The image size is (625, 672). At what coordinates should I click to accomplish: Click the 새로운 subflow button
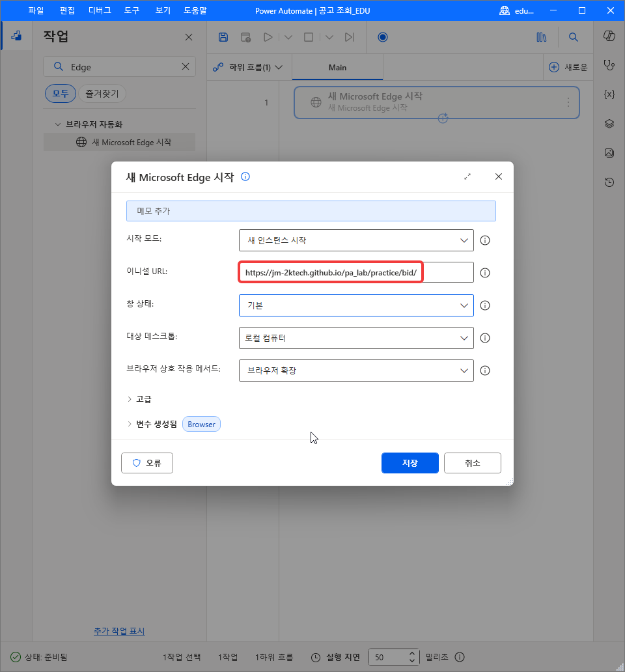(x=568, y=67)
